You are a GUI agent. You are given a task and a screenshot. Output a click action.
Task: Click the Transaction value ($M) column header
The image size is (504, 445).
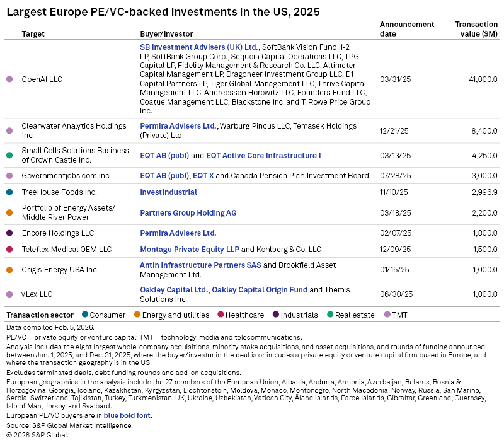click(x=476, y=29)
